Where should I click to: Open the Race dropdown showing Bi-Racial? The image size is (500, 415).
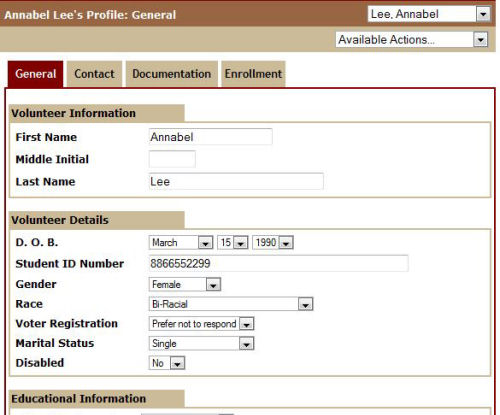coord(231,304)
